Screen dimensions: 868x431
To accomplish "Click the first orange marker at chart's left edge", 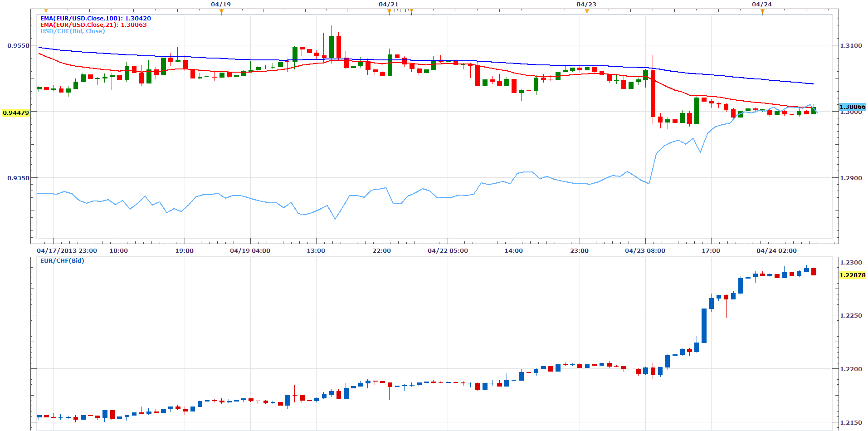I will coord(46,11).
